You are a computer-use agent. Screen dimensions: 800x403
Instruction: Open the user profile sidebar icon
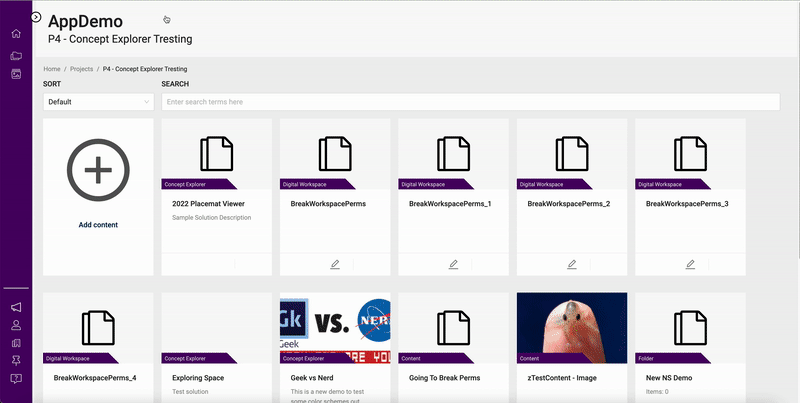[16, 325]
